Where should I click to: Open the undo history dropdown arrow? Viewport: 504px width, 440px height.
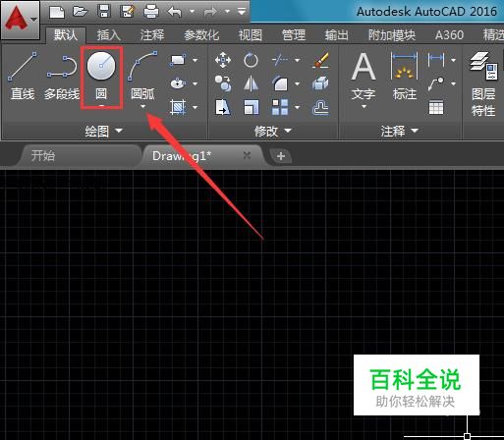point(193,12)
